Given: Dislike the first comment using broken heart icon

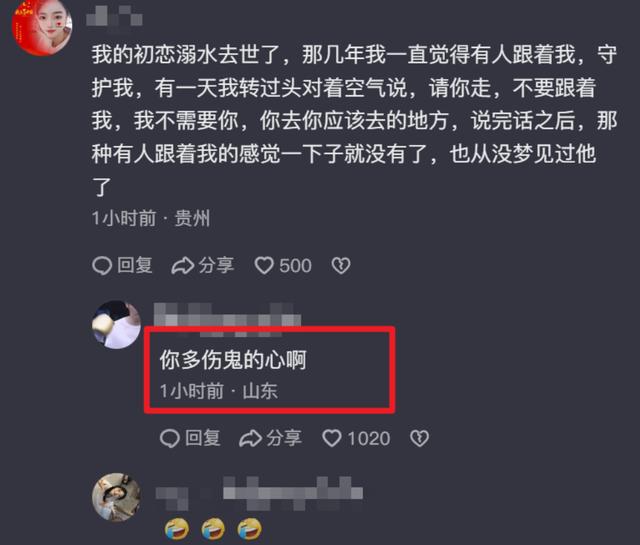Looking at the screenshot, I should pyautogui.click(x=341, y=266).
